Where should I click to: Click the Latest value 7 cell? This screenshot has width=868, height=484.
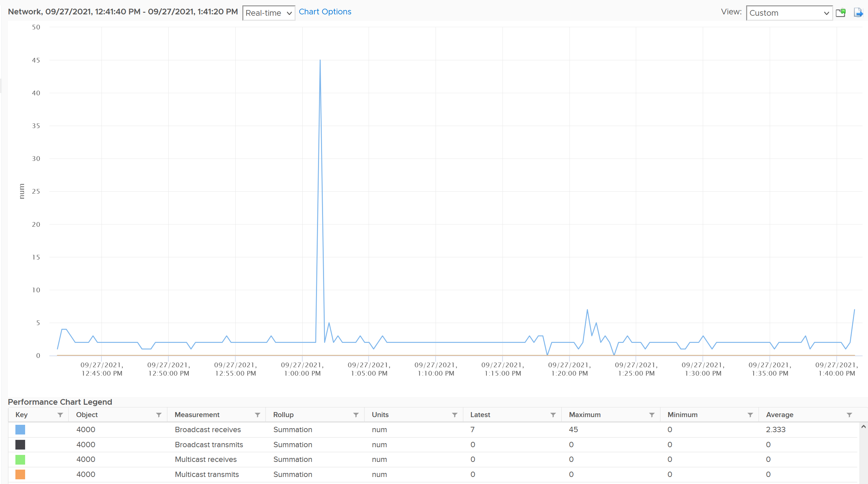coord(472,429)
